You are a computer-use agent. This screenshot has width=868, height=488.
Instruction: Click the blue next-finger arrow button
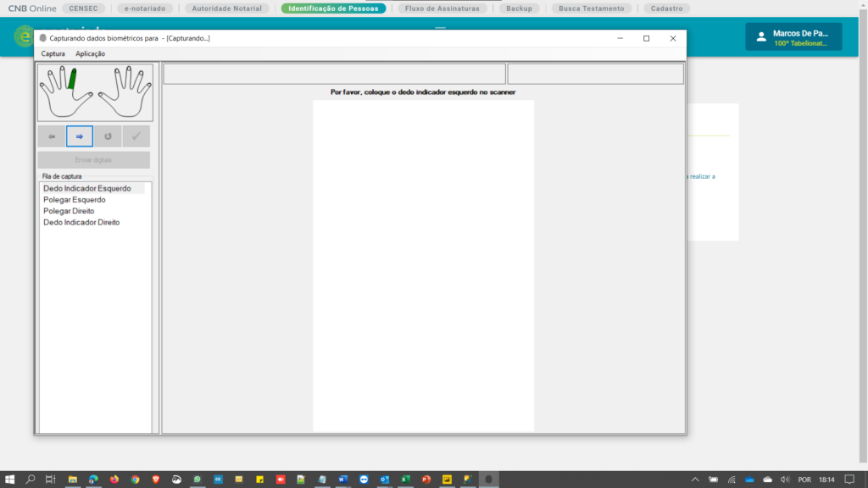pyautogui.click(x=79, y=136)
